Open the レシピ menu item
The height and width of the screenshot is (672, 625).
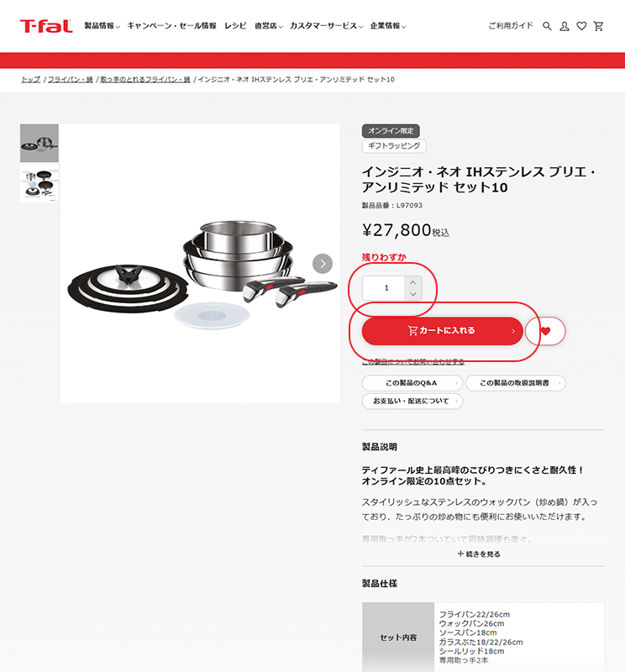point(235,26)
